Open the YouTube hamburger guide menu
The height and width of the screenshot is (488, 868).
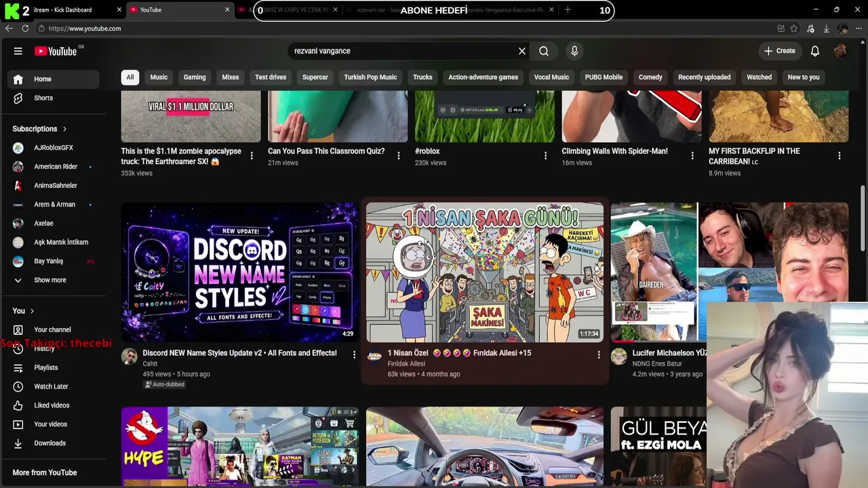18,51
